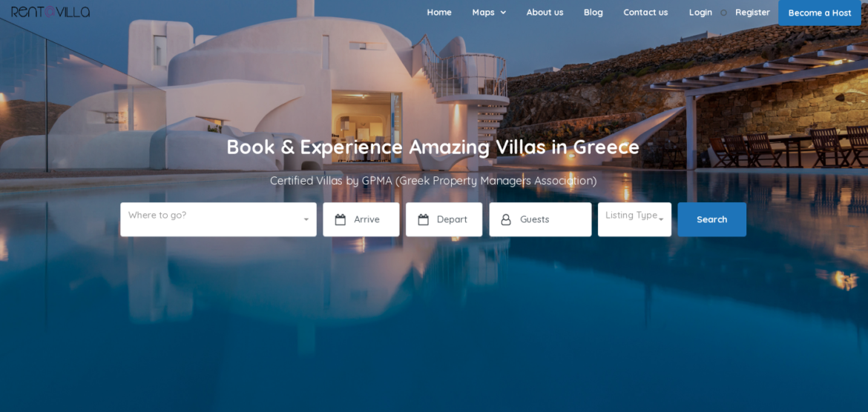Screen dimensions: 868x412
Task: Open the Contact us page
Action: pyautogui.click(x=645, y=12)
